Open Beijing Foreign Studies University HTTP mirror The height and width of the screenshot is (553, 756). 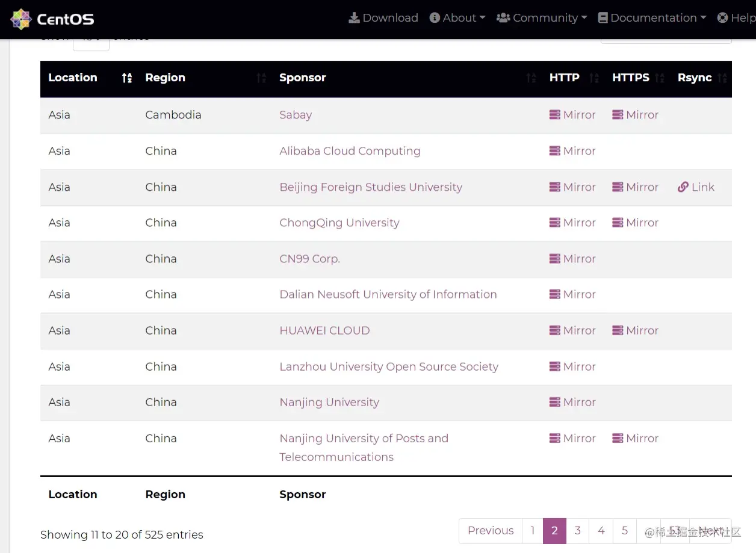(x=572, y=187)
